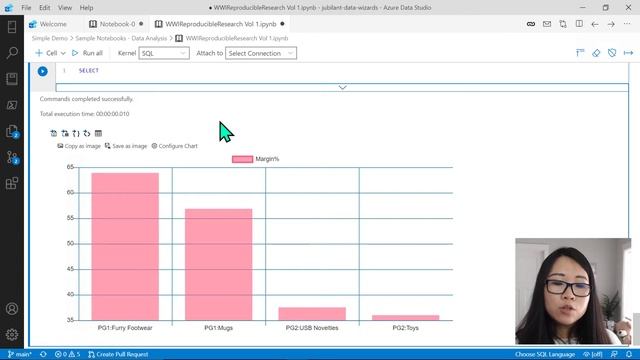
Task: Click the Save as CSV output icon
Action: [53, 133]
